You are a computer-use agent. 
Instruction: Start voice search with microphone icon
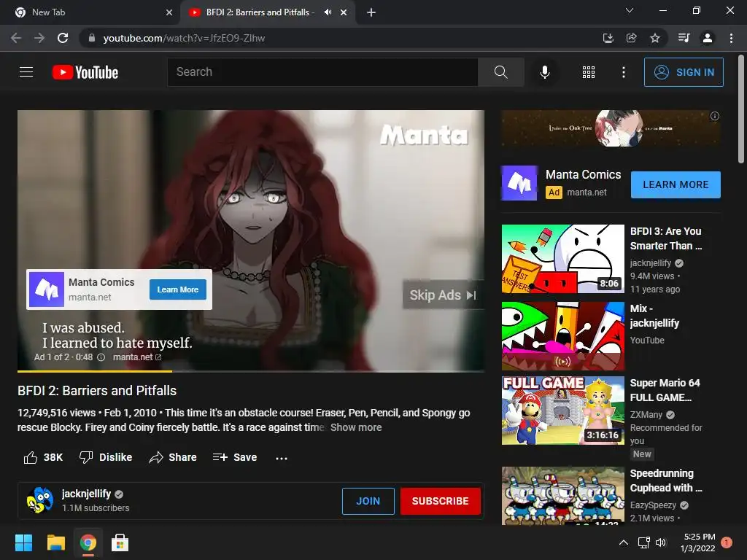click(544, 72)
